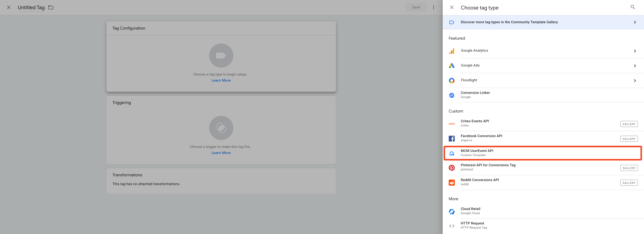Viewport: 644px width, 234px height.
Task: Click the Facebook Conversion API logo
Action: tap(451, 138)
